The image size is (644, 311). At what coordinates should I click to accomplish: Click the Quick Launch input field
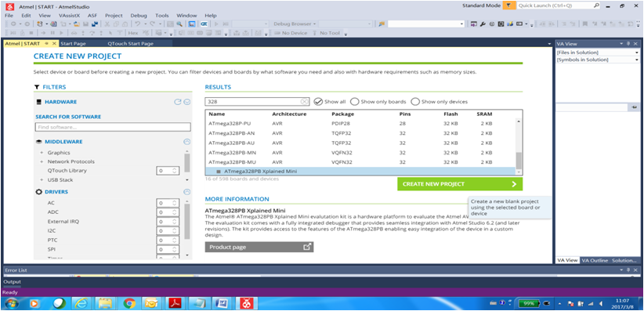click(x=555, y=5)
